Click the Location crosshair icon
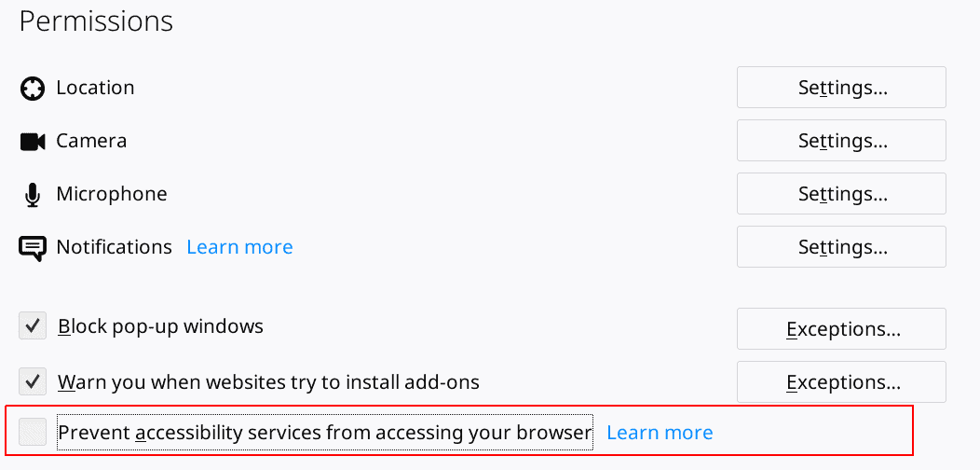980x470 pixels. pos(32,89)
